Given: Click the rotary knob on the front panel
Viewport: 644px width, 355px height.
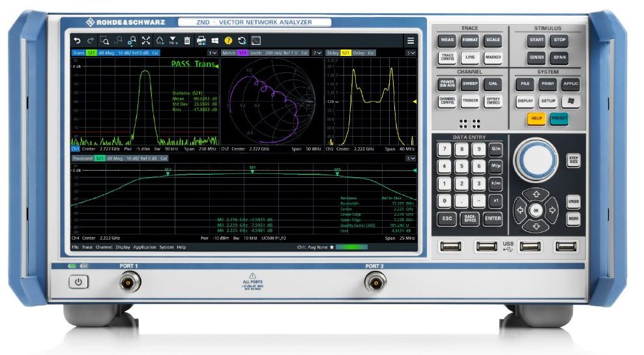Looking at the screenshot, I should tap(536, 158).
